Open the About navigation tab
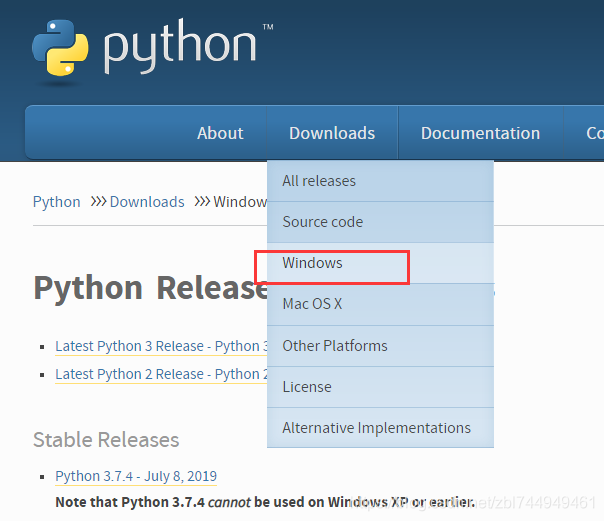 point(220,133)
